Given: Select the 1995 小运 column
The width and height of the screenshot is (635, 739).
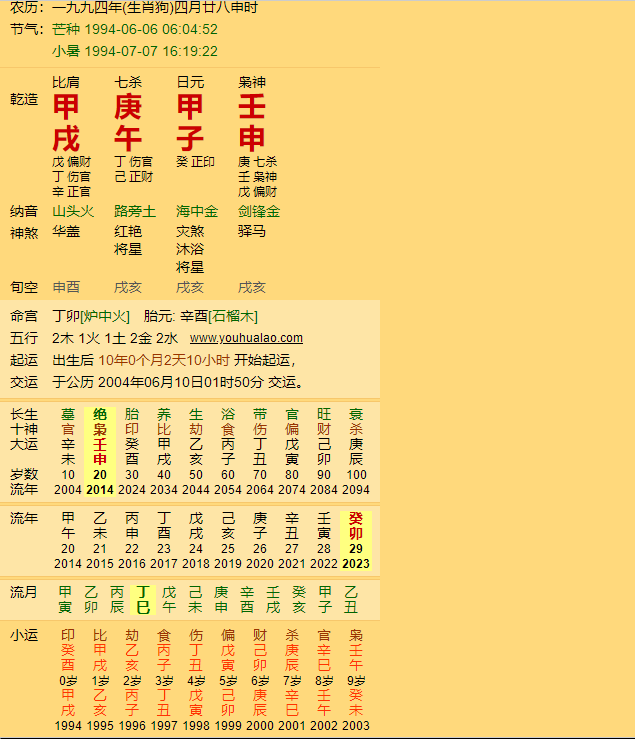Looking at the screenshot, I should 100,680.
